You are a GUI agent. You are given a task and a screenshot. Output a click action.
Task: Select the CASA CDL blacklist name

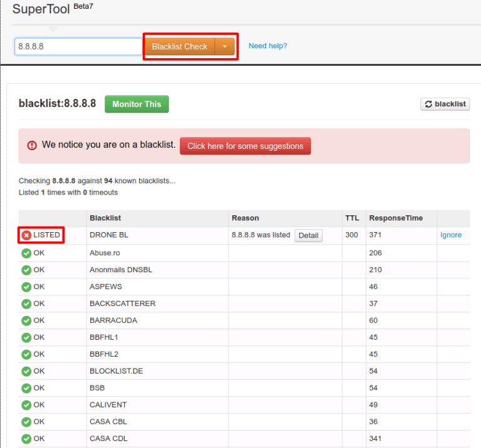point(108,439)
